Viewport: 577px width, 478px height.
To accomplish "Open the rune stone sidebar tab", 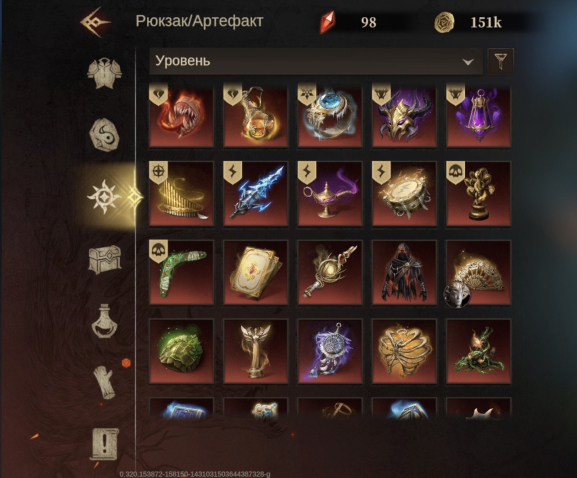I will (105, 135).
